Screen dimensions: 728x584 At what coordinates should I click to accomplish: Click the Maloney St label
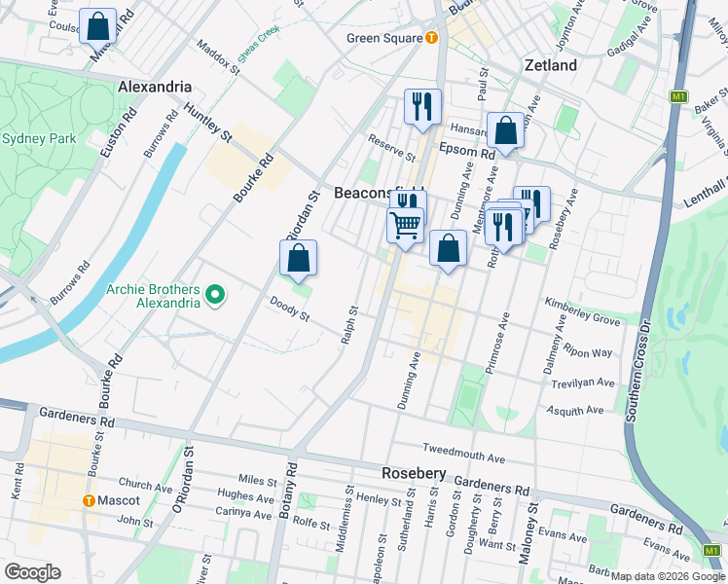coord(528,533)
